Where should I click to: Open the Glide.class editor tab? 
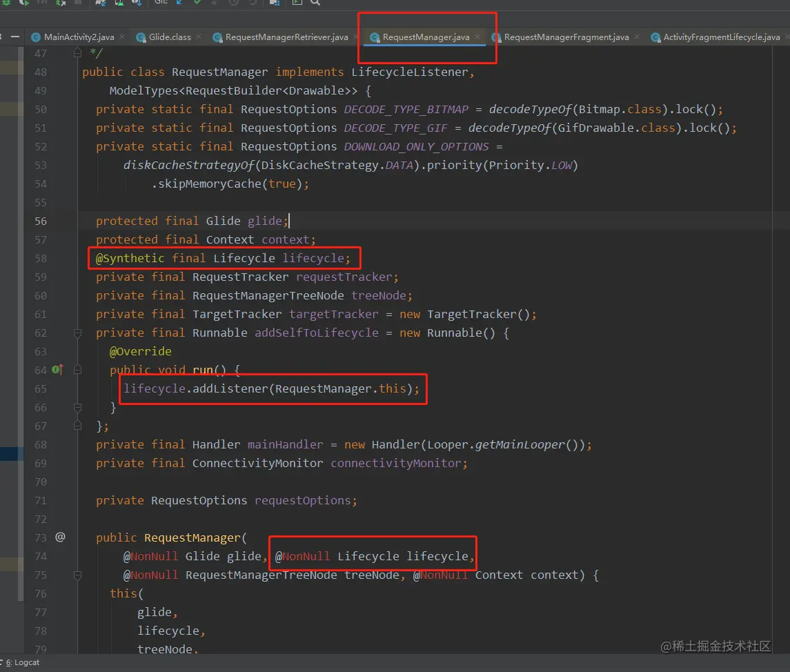click(x=170, y=37)
